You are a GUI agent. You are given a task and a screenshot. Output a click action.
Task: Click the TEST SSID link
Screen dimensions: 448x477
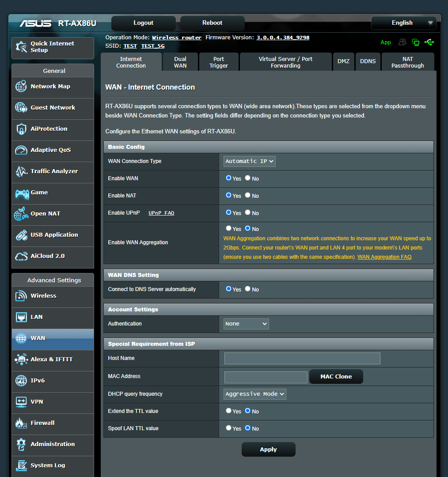coord(130,46)
